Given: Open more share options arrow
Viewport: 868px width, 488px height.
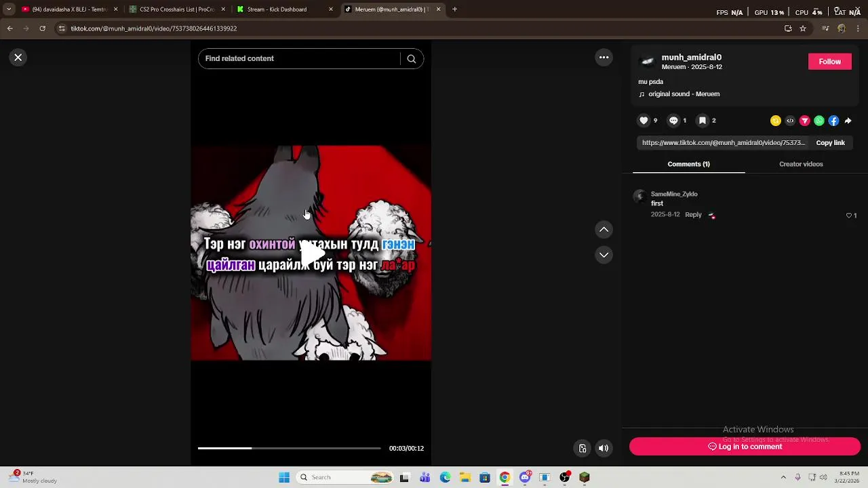Looking at the screenshot, I should tap(848, 121).
